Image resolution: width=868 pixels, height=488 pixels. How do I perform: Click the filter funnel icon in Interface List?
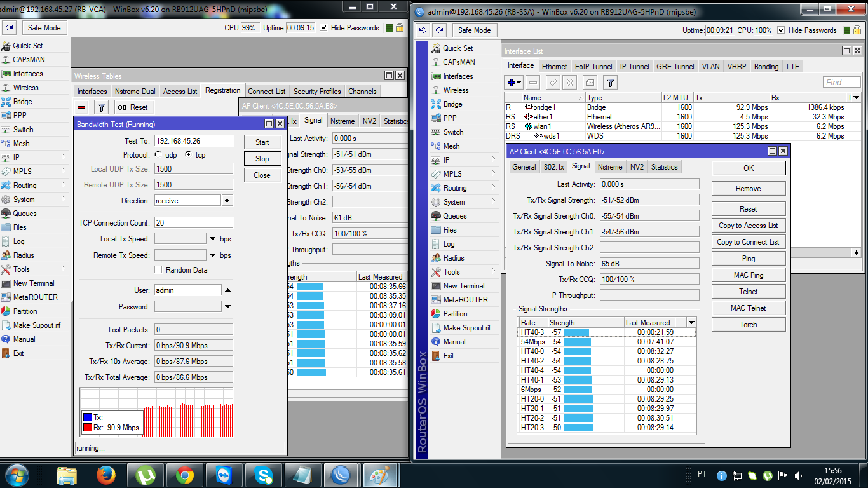click(610, 83)
